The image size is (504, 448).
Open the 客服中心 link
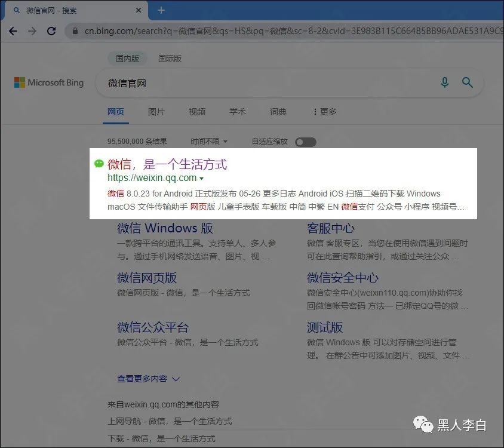(330, 228)
